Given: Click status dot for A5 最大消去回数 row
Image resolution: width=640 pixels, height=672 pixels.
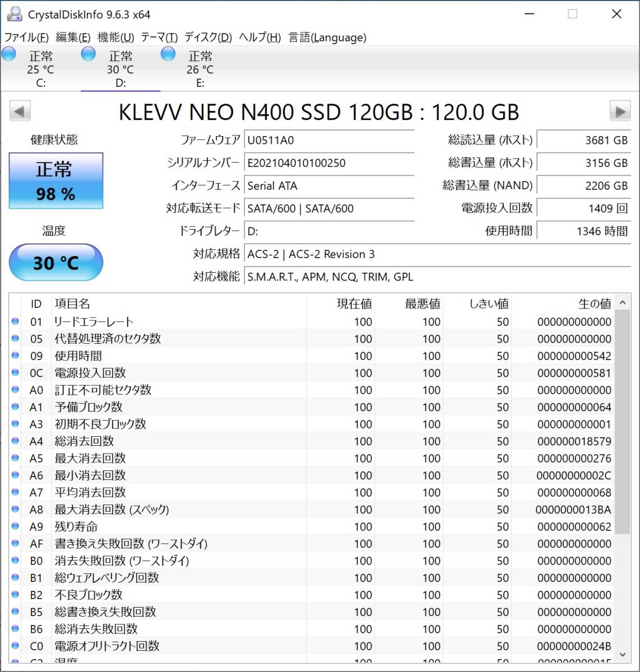Looking at the screenshot, I should point(16,458).
